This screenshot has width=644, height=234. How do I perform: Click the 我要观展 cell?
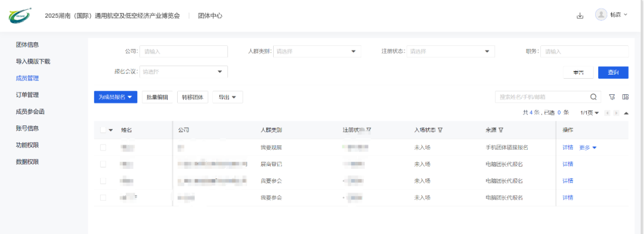[271, 147]
